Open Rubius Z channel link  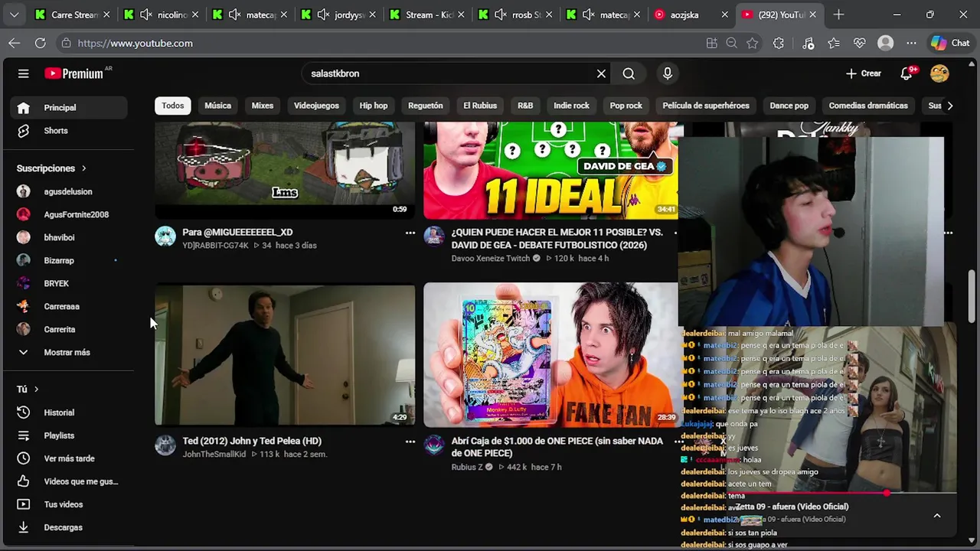click(467, 467)
